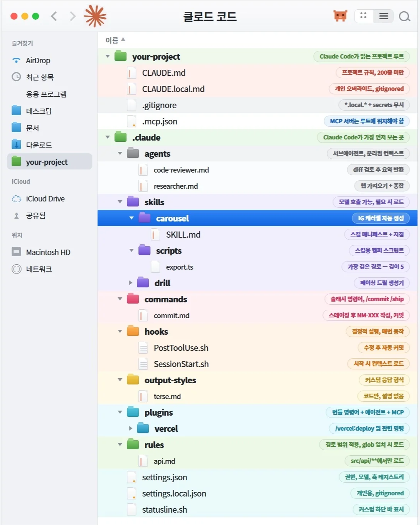
Task: Expand the vercel folder
Action: click(131, 428)
